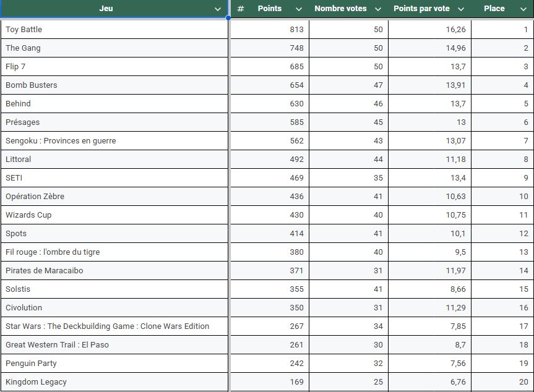Viewport: 534px width, 392px height.
Task: Select the Littoral cell
Action: pyautogui.click(x=114, y=160)
